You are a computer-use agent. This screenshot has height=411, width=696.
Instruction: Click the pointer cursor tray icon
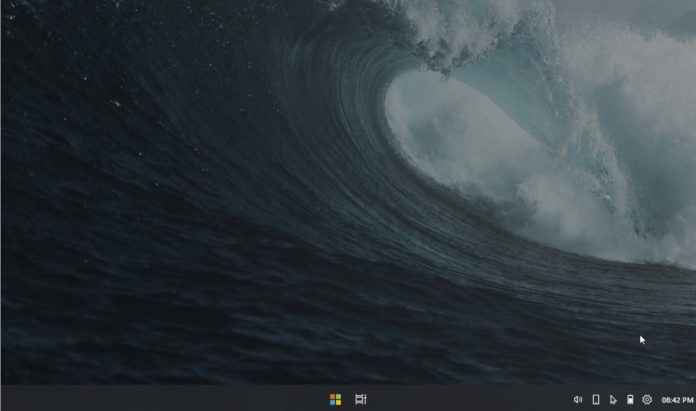613,399
